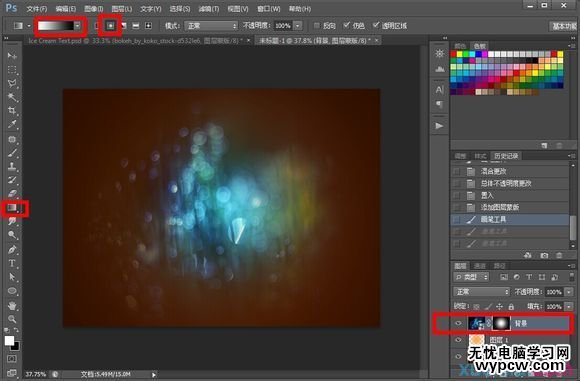Viewport: 580px width, 381px height.
Task: Select the Brush tool in toolbox
Action: click(x=12, y=153)
